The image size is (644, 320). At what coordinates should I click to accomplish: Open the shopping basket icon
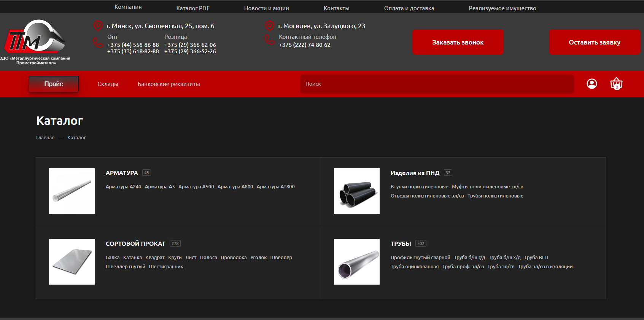(x=616, y=84)
